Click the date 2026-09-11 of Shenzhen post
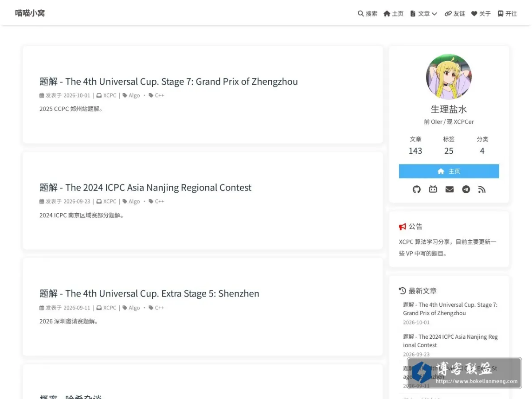Screen dimensions: 532x399 [77, 308]
